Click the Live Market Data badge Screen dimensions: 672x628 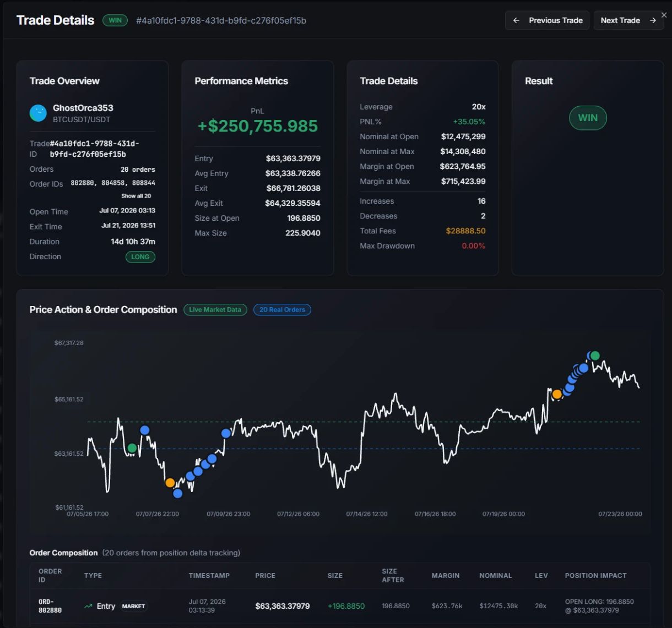click(215, 310)
